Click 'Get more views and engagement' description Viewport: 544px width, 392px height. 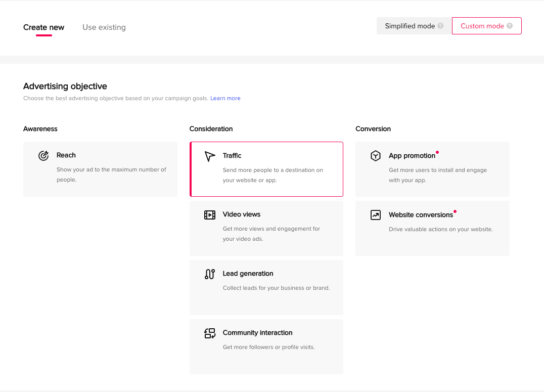(x=271, y=234)
